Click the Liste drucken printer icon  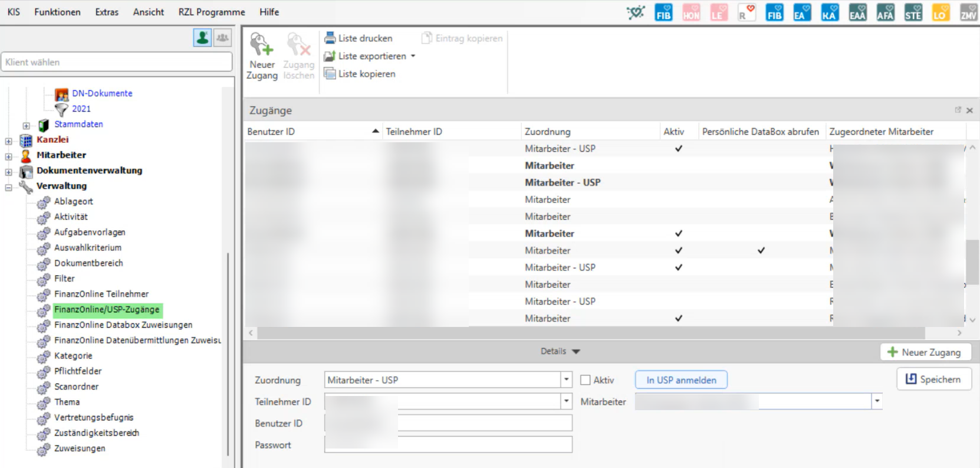point(330,38)
